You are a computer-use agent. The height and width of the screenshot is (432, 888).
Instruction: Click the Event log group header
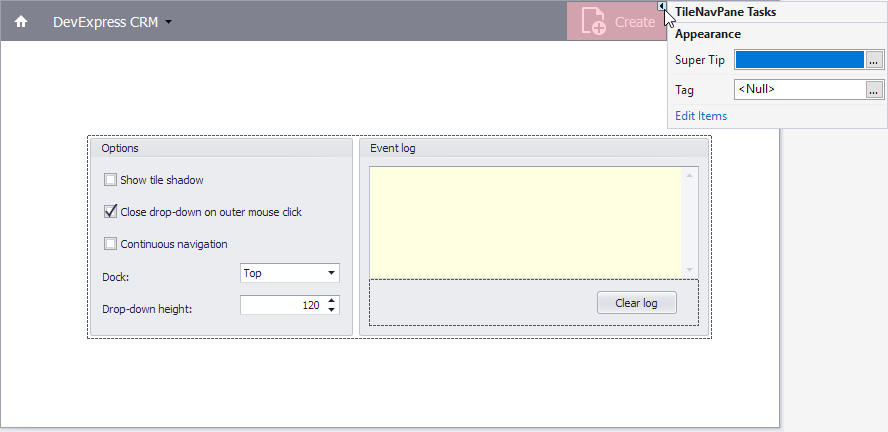[x=533, y=148]
